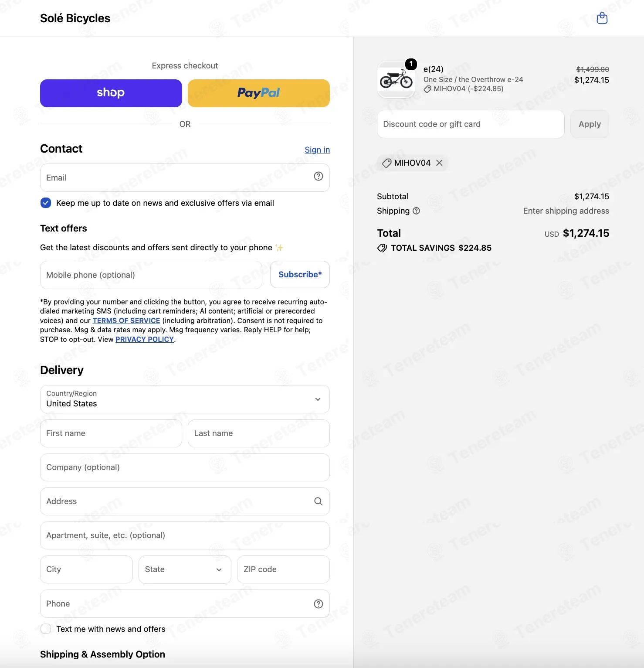The image size is (644, 668).
Task: Pay with Shop express checkout button
Action: pyautogui.click(x=111, y=93)
